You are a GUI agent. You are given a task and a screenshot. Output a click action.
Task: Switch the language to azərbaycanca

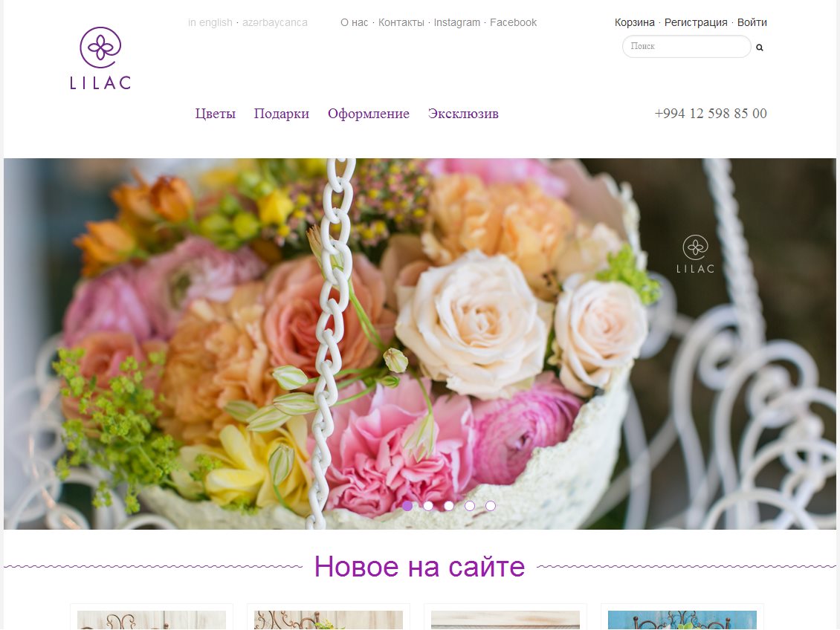[x=275, y=22]
